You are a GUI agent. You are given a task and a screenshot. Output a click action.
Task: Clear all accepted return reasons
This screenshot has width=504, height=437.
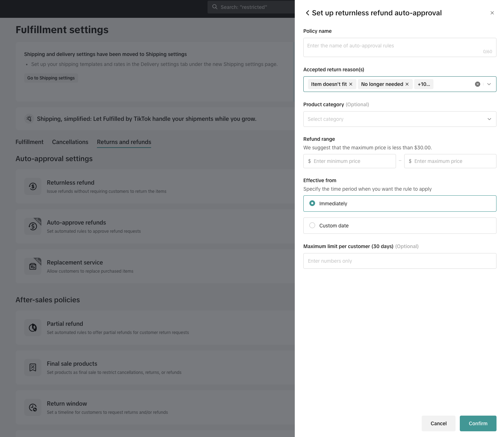tap(478, 84)
